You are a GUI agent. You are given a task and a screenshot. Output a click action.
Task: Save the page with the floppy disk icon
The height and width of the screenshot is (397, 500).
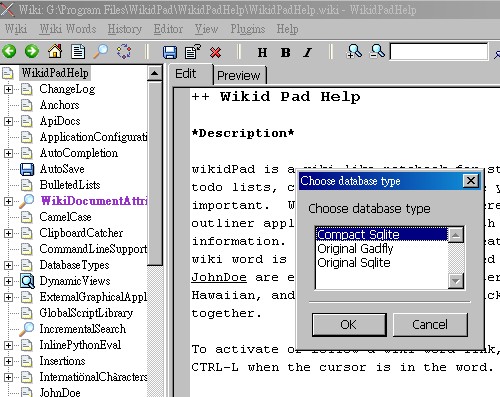[x=170, y=52]
